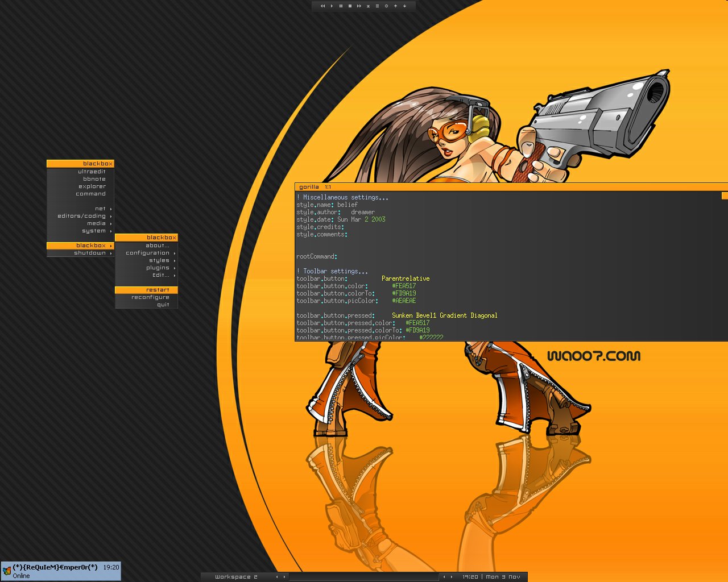
Task: Click the '! Toolbar settings...' comment
Action: 332,271
